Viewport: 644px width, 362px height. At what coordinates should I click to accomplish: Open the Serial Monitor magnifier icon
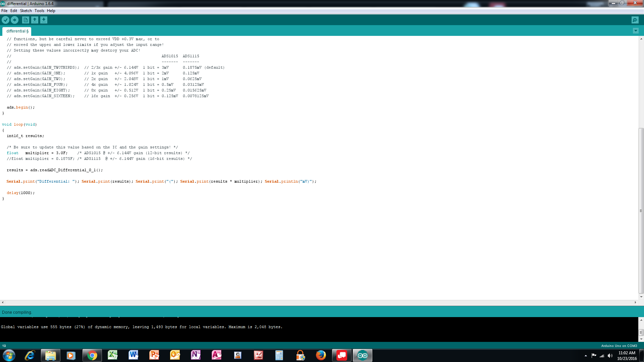(x=635, y=20)
